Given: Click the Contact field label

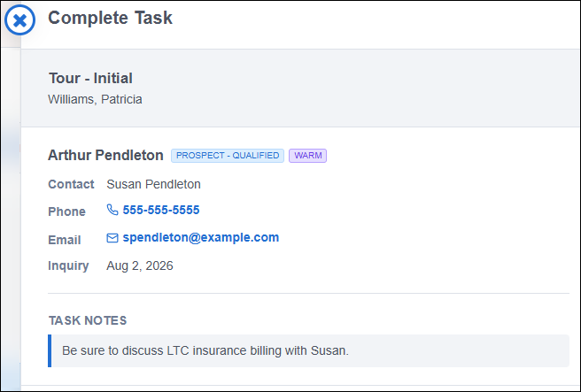Looking at the screenshot, I should pyautogui.click(x=71, y=184).
